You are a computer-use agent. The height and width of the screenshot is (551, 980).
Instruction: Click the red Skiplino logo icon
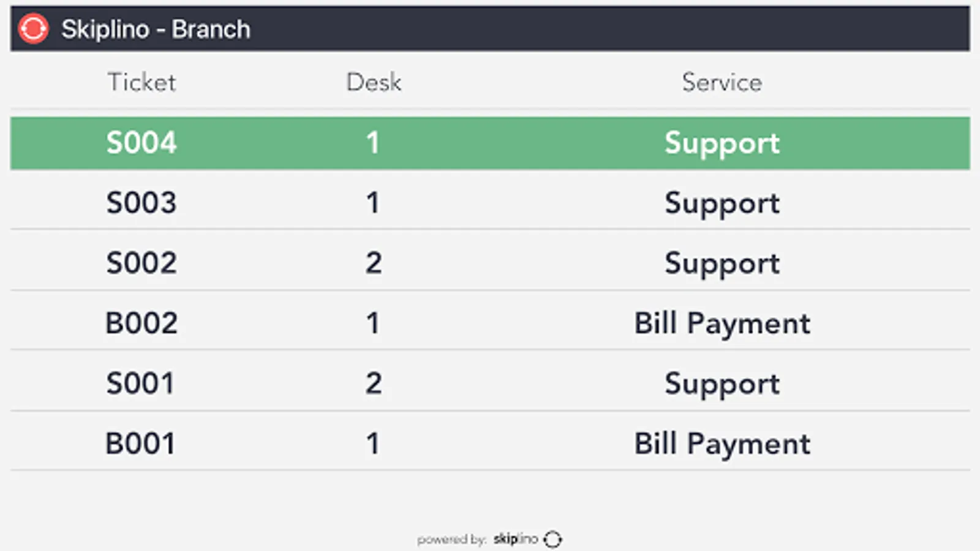[x=33, y=29]
